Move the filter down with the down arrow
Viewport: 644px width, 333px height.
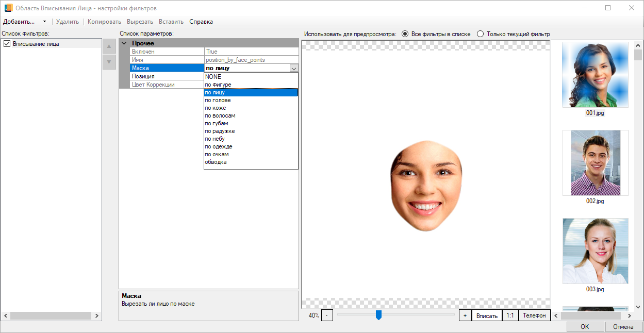click(x=109, y=62)
